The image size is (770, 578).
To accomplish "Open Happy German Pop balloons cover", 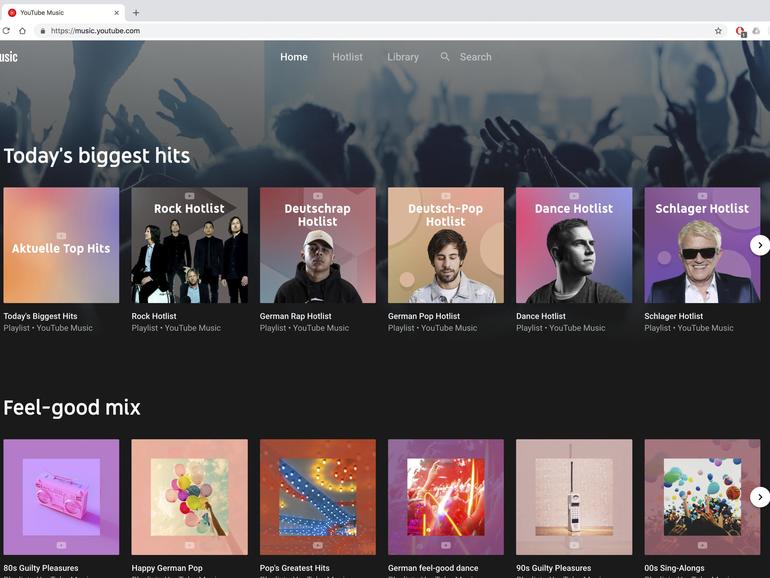I will coord(190,497).
